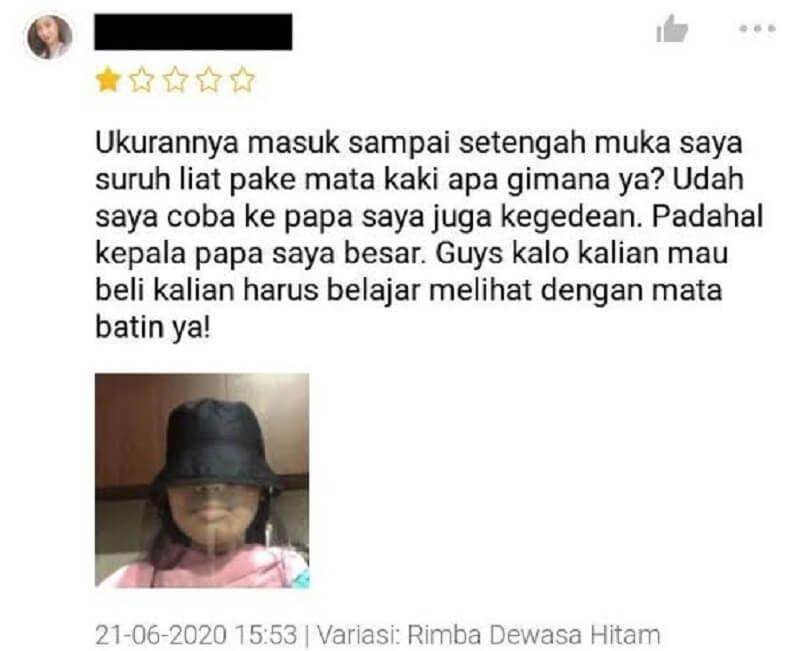
Task: Like the review with thumbs-up icon
Action: tap(672, 29)
